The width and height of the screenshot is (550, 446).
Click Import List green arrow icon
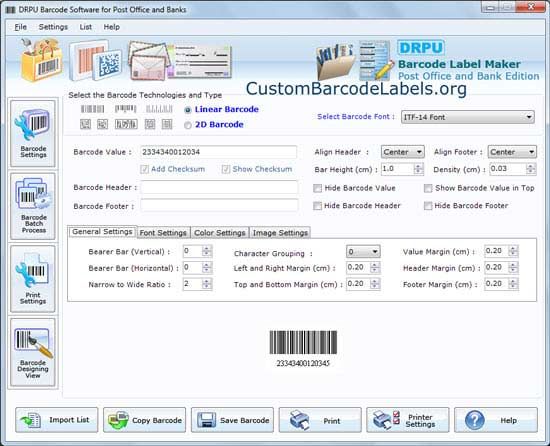coord(31,420)
